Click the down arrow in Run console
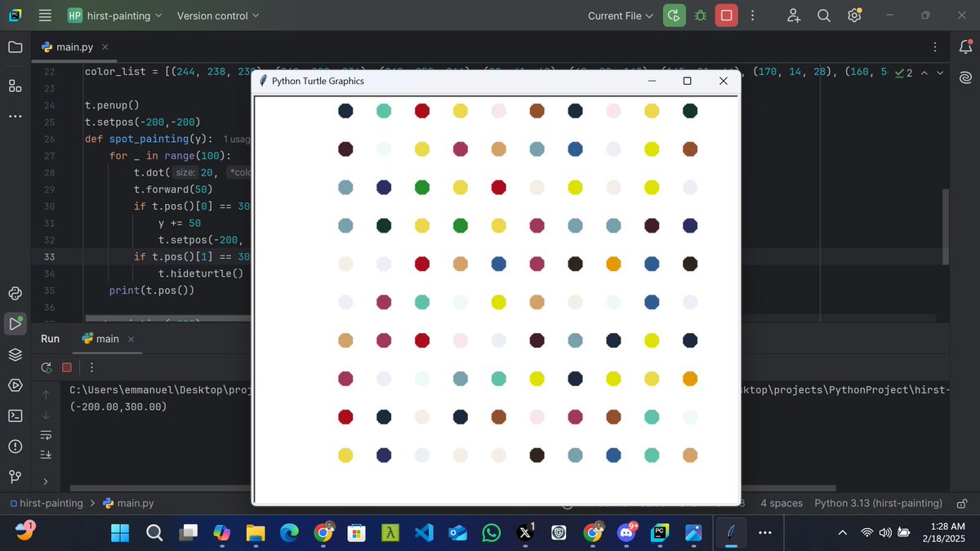 tap(46, 415)
